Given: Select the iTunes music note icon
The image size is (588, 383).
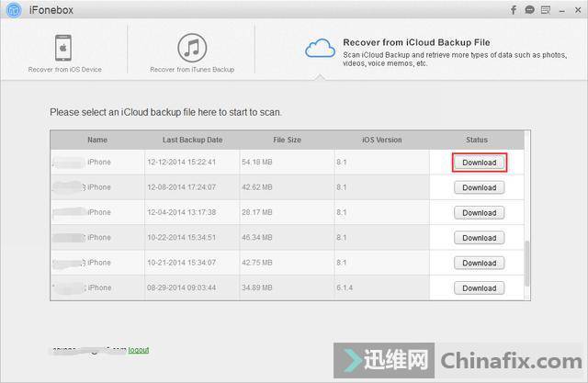Looking at the screenshot, I should point(192,48).
